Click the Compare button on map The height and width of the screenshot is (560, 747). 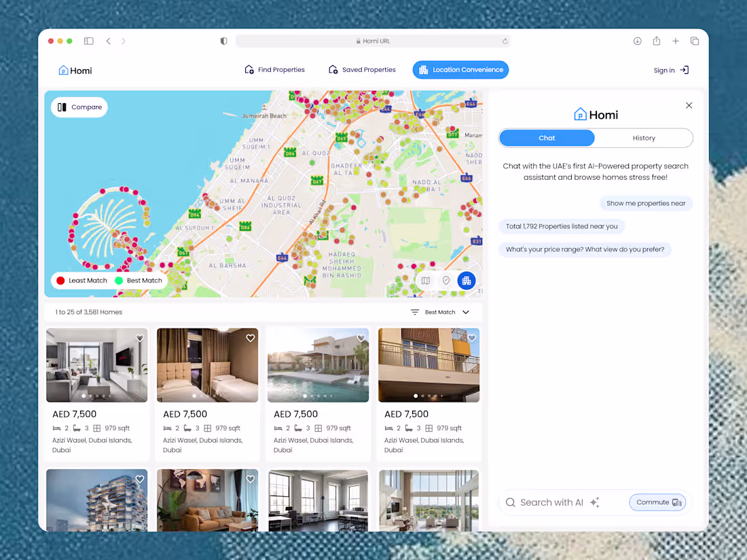click(79, 107)
